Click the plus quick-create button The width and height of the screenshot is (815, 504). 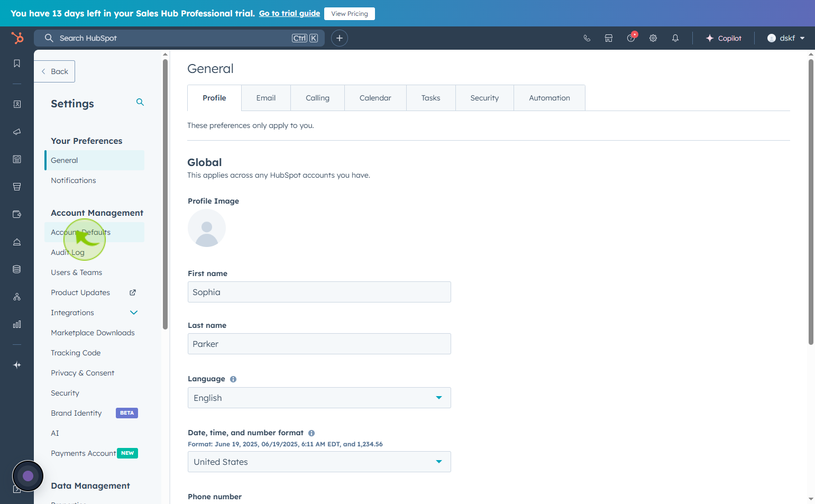(x=340, y=38)
